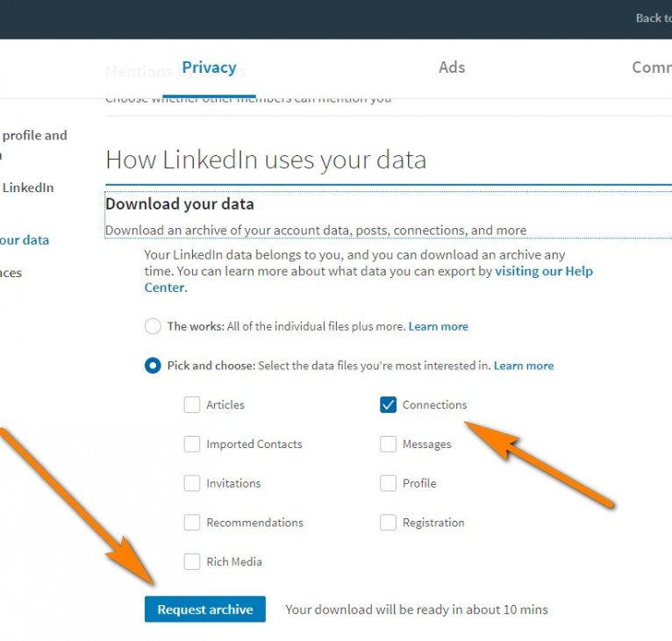This screenshot has width=672, height=641.
Task: Uncheck the Connections checkbox
Action: (x=388, y=404)
